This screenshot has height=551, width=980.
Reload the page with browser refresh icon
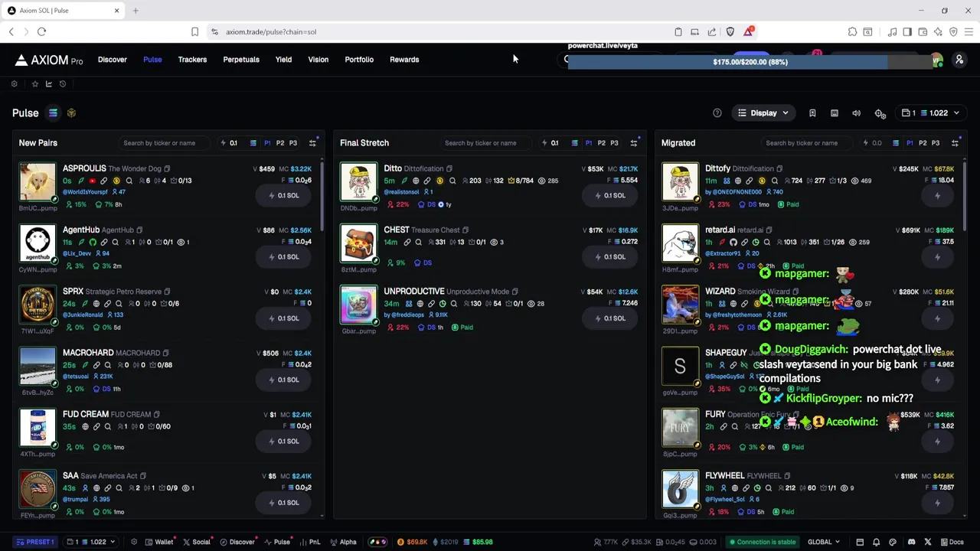[41, 31]
